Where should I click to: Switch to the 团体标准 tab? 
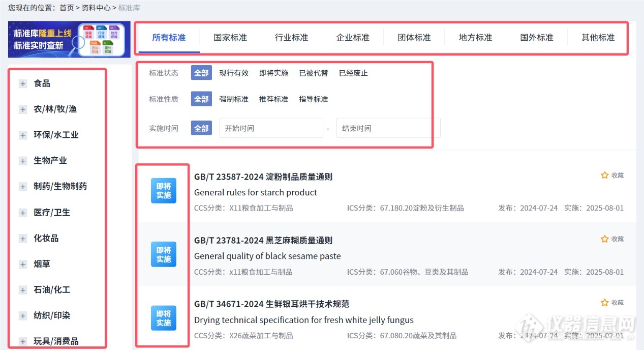click(414, 38)
